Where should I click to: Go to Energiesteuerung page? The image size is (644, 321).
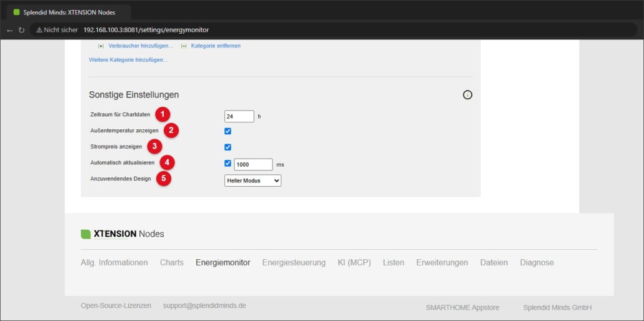[294, 263]
